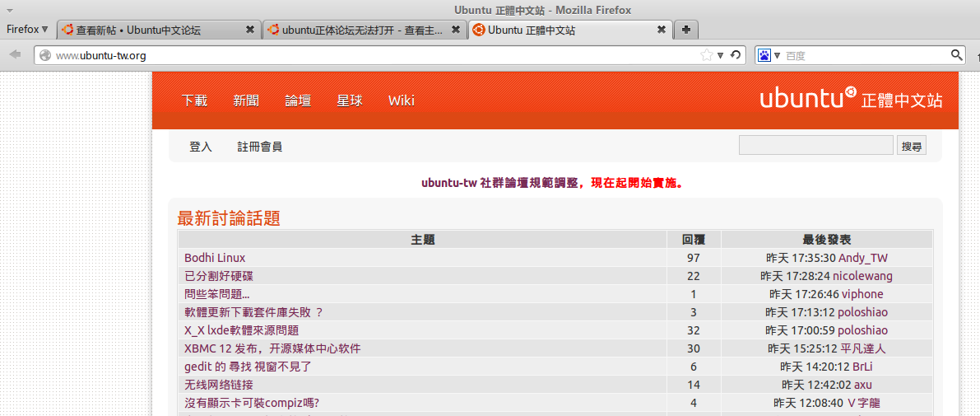Click user viphone in last post column
980x416 pixels.
pos(862,294)
